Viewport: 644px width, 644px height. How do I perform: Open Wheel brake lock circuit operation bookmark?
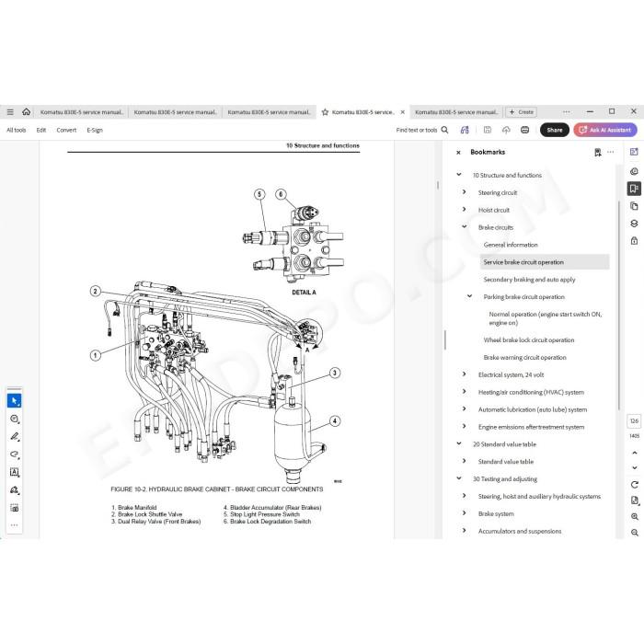point(529,340)
